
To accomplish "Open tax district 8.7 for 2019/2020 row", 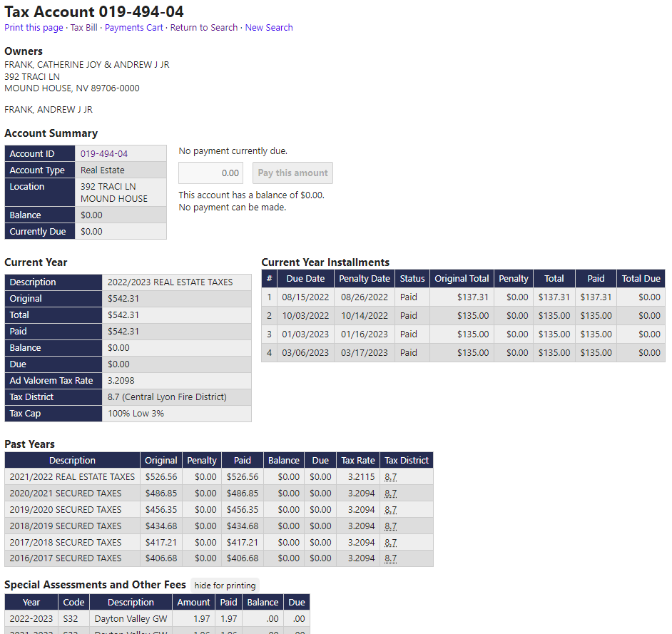I will pyautogui.click(x=390, y=510).
